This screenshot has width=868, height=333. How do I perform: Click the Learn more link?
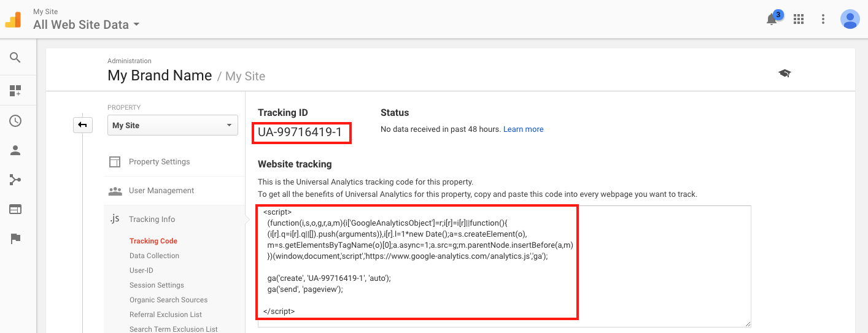click(x=523, y=129)
